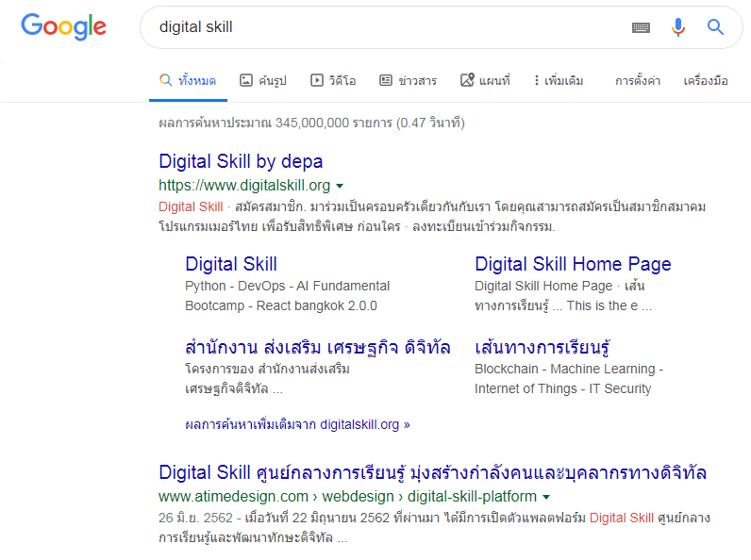This screenshot has width=751, height=560.
Task: Click the maps icon beside แผนที่
Action: click(467, 80)
